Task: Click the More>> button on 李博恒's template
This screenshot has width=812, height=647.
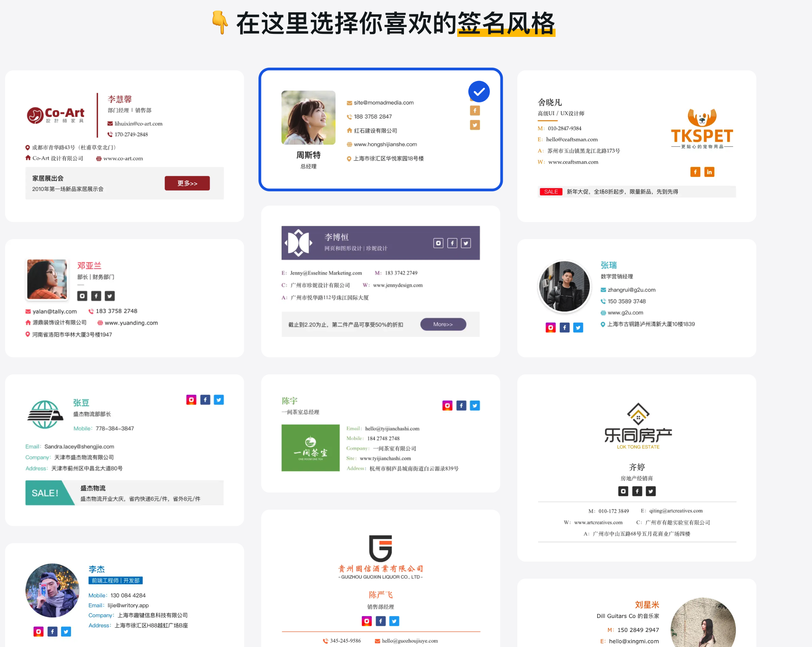Action: pyautogui.click(x=443, y=324)
